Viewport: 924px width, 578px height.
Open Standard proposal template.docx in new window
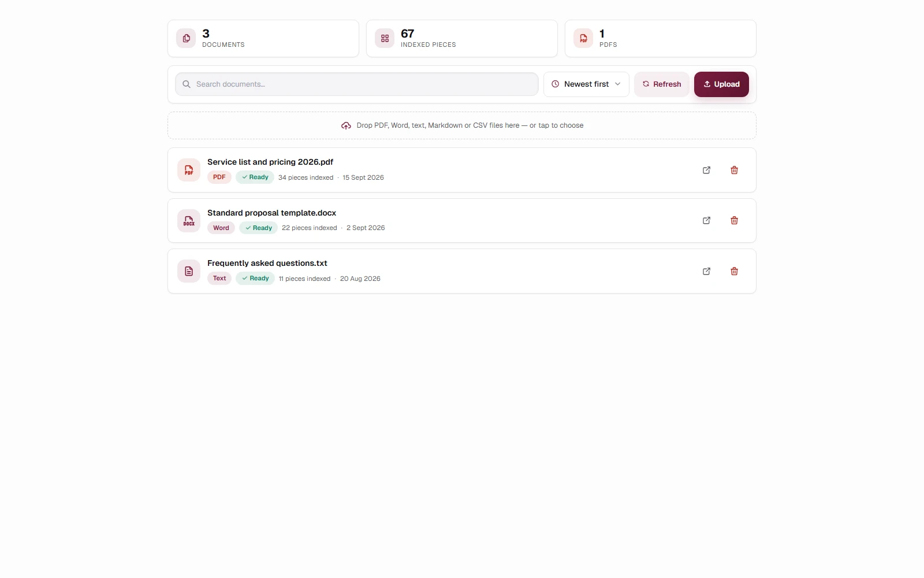pos(706,220)
